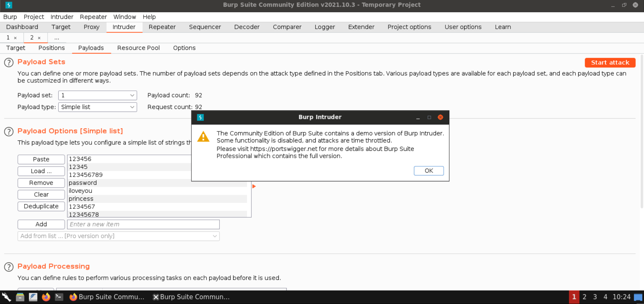Open help for Payload Options section
644x304 pixels.
click(9, 131)
